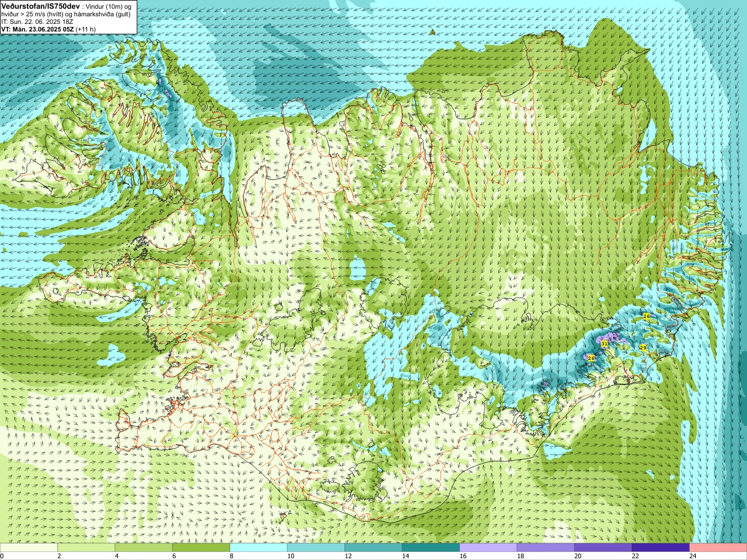
Task: Click the '(+11 h)' forecast offset text
Action: (x=86, y=29)
